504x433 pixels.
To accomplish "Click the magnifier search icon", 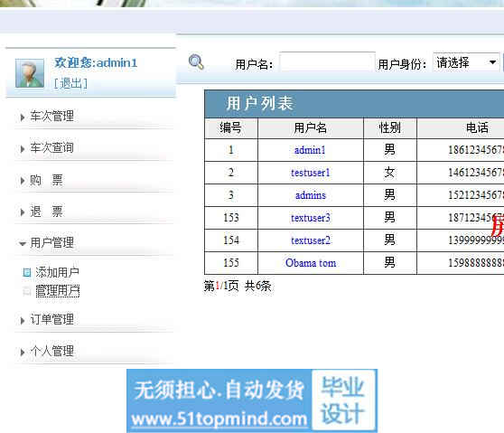I will click(x=196, y=62).
